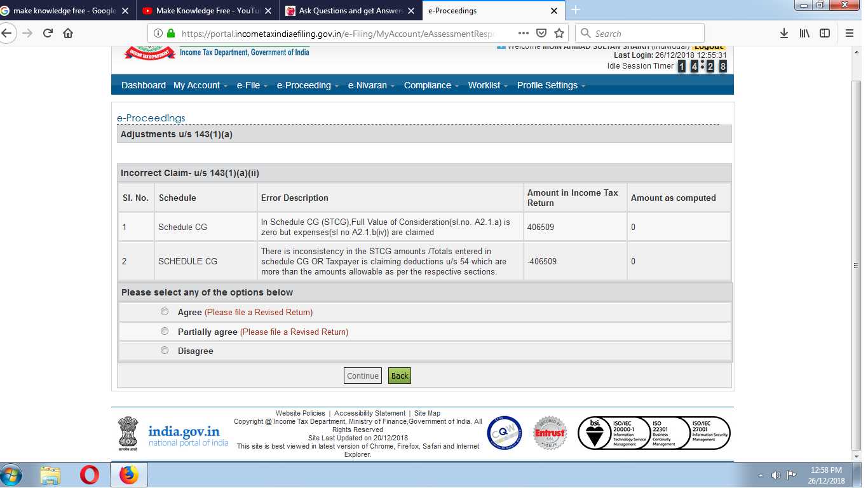
Task: Select the Agree radio button
Action: tap(165, 312)
